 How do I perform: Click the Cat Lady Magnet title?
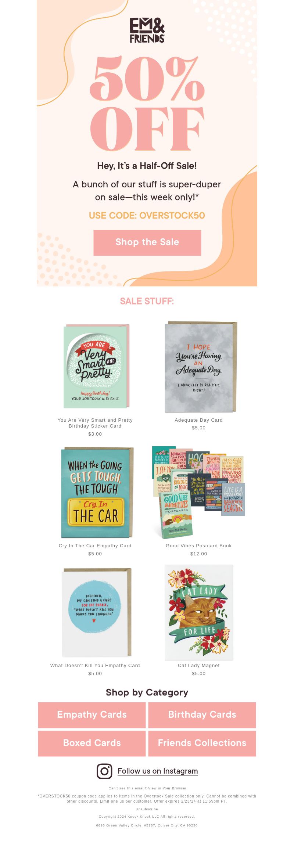[x=199, y=665]
